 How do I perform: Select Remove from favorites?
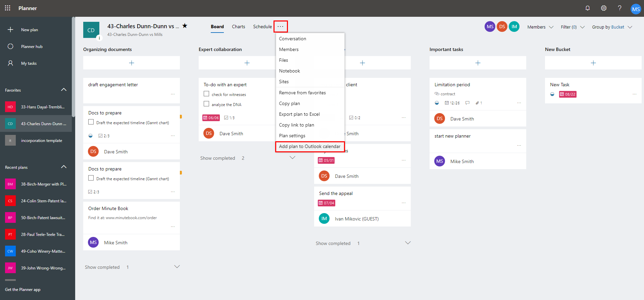pos(310,93)
